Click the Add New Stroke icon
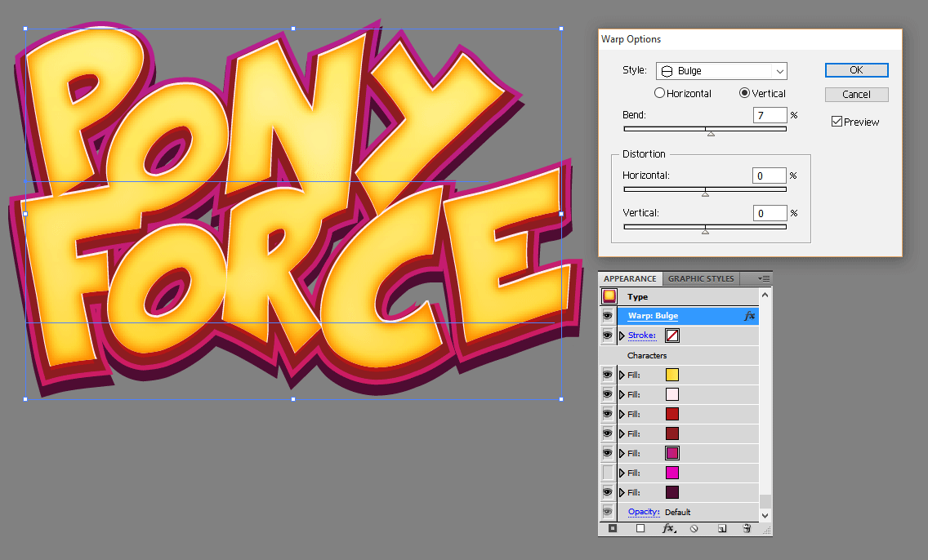 (613, 528)
